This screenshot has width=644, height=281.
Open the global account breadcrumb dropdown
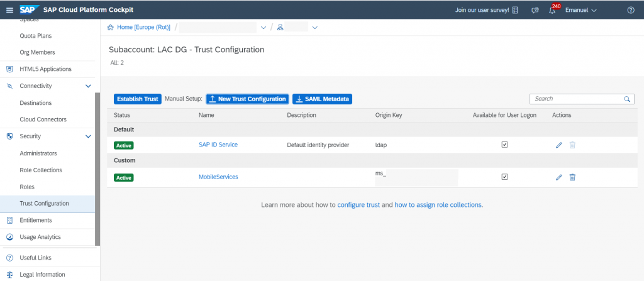coord(264,28)
